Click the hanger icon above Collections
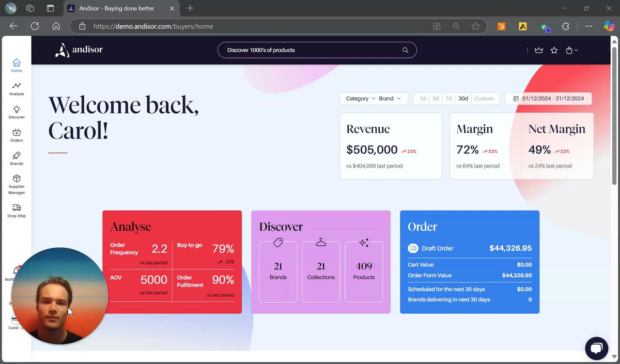620x364 pixels. coord(321,242)
